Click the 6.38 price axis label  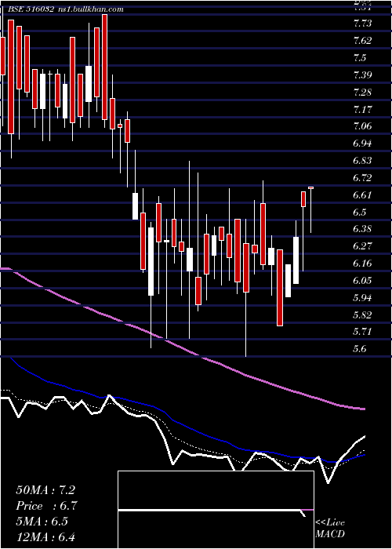click(x=362, y=229)
